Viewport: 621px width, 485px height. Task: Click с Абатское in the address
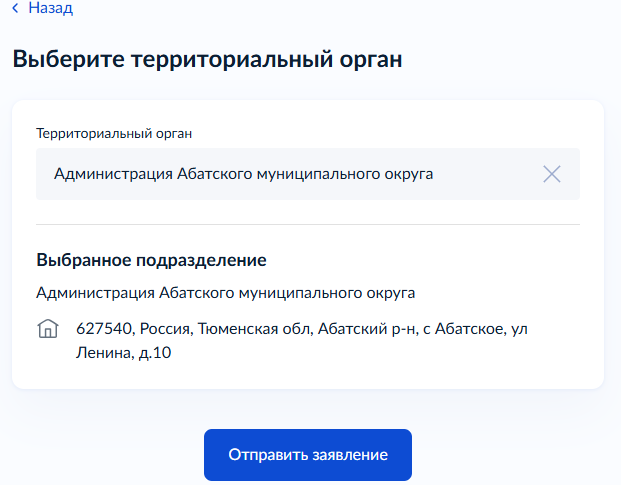(461, 329)
